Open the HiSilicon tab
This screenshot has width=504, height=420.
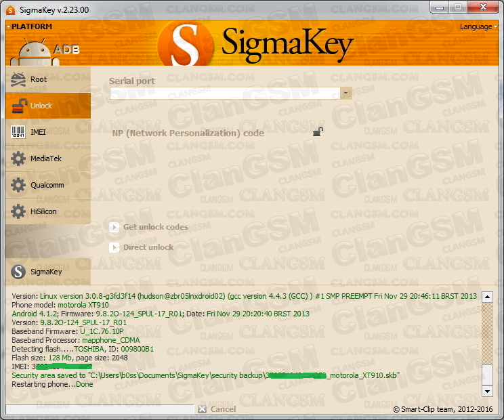pyautogui.click(x=48, y=211)
